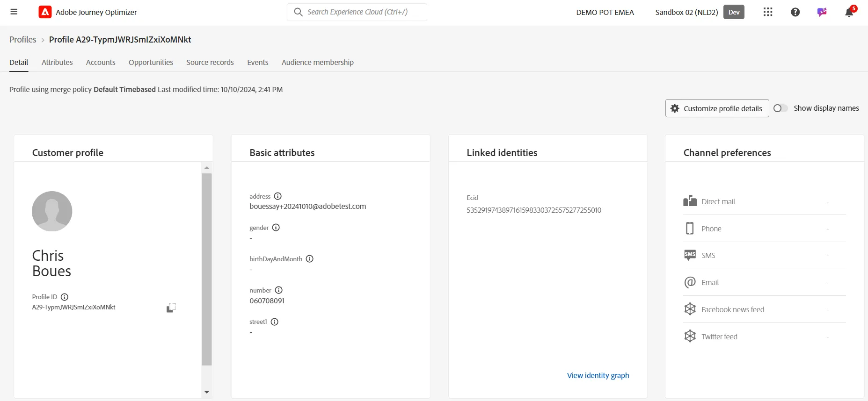Click the Search Experience Cloud field
868x401 pixels.
(357, 12)
